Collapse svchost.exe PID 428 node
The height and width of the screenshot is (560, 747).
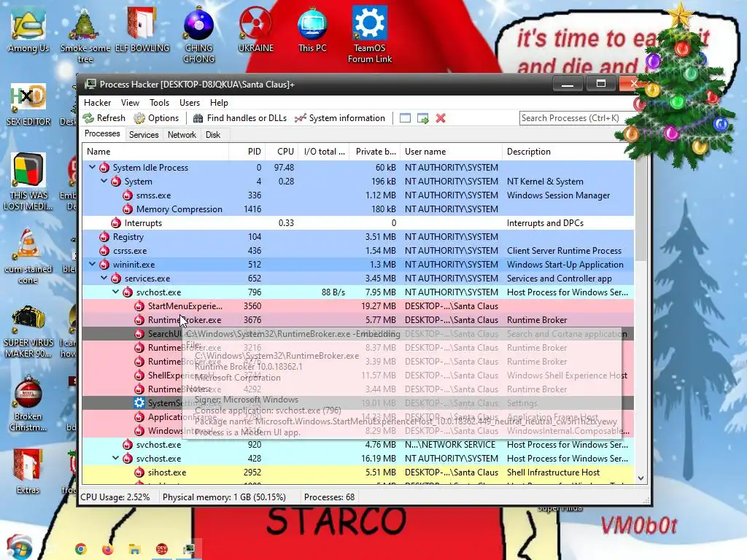pos(116,458)
